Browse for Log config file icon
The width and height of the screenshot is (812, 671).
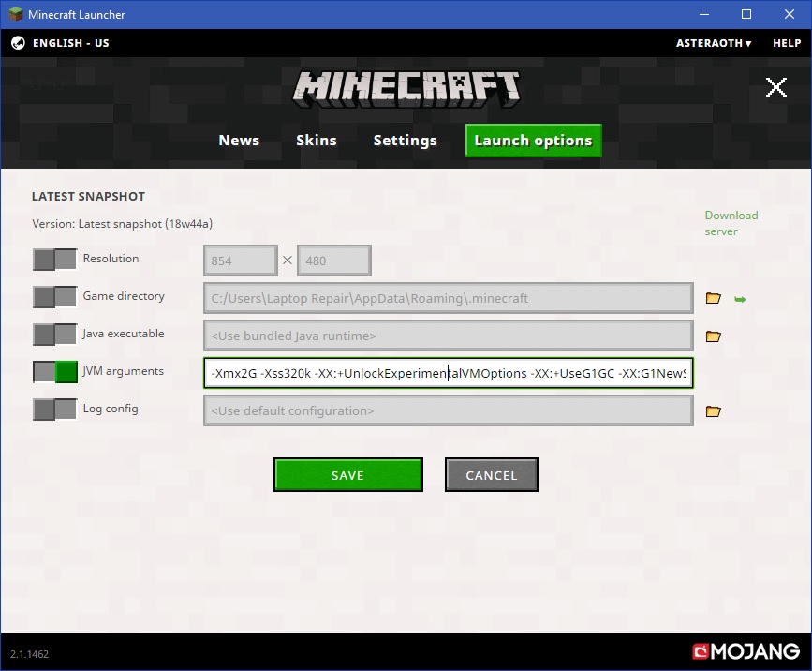coord(713,410)
